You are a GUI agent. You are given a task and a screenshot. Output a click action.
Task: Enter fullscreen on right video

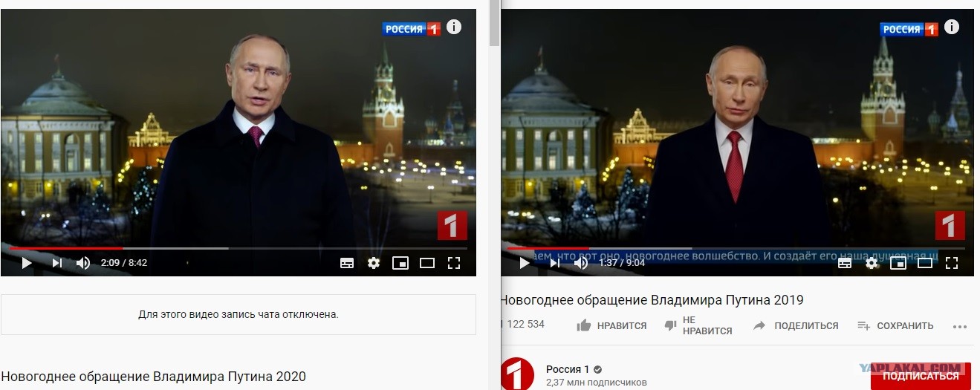952,263
